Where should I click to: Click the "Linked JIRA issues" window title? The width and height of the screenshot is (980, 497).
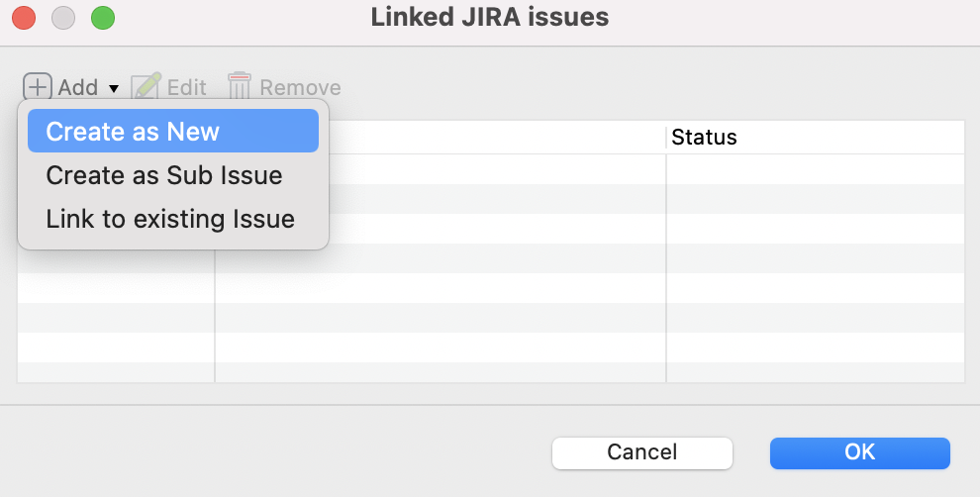click(489, 17)
